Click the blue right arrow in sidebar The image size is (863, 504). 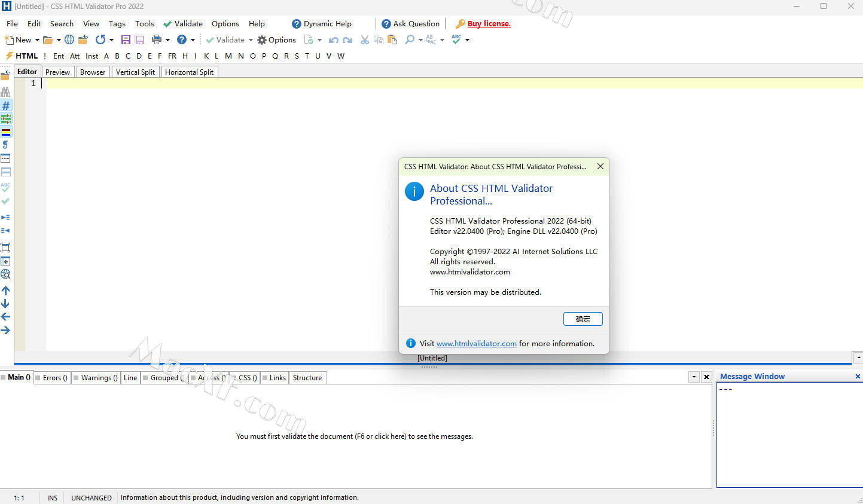(5, 330)
